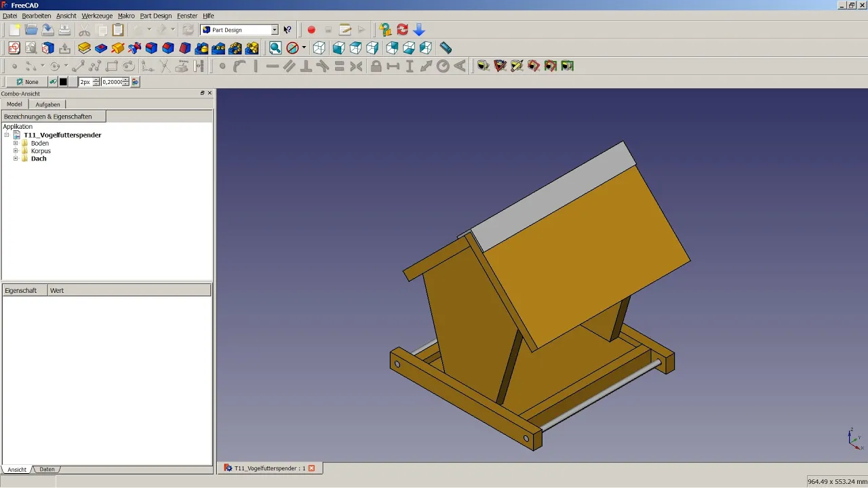This screenshot has height=488, width=868.
Task: Open the Makro menu
Action: [x=126, y=16]
